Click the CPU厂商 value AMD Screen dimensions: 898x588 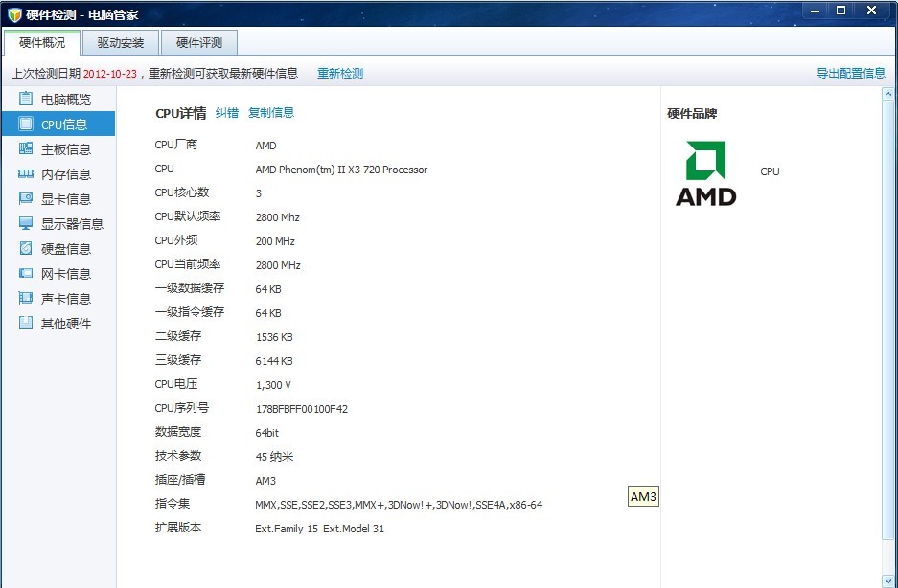click(x=265, y=146)
